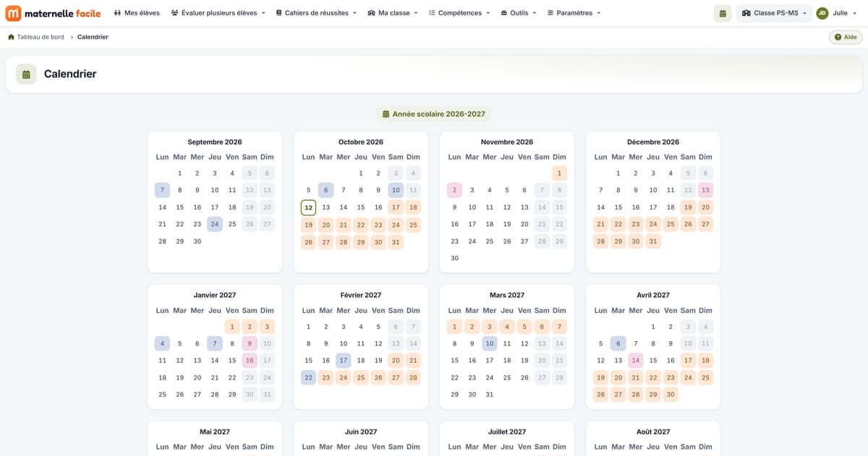
Task: Select today 12 Octobre 2026
Action: [308, 207]
